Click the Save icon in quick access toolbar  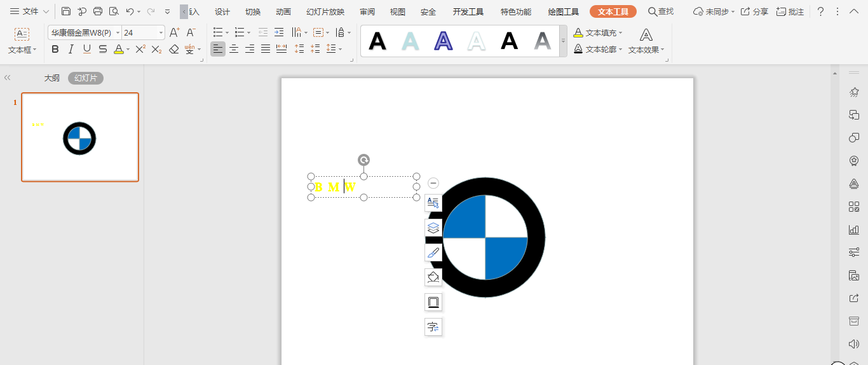(x=66, y=11)
